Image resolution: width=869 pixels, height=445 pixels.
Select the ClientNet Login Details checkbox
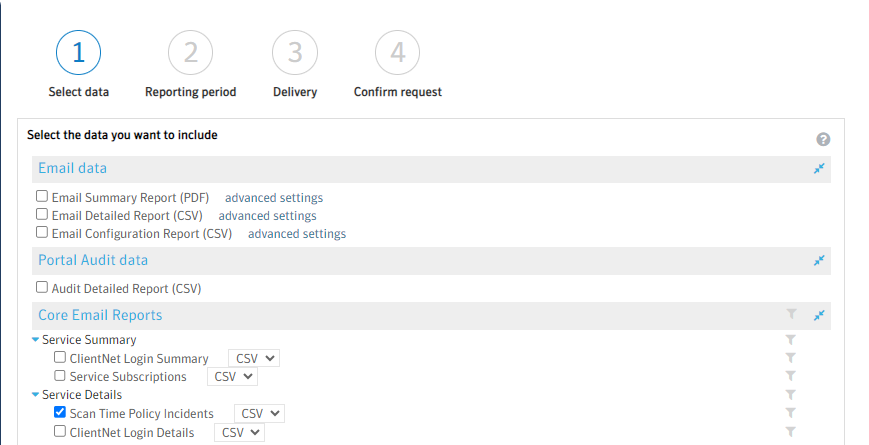pyautogui.click(x=60, y=432)
